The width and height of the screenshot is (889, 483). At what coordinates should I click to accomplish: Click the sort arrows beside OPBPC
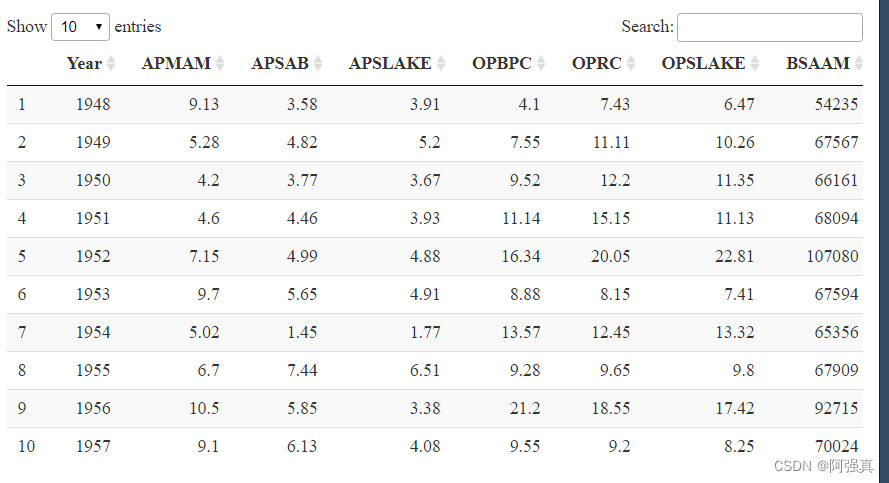pos(541,64)
